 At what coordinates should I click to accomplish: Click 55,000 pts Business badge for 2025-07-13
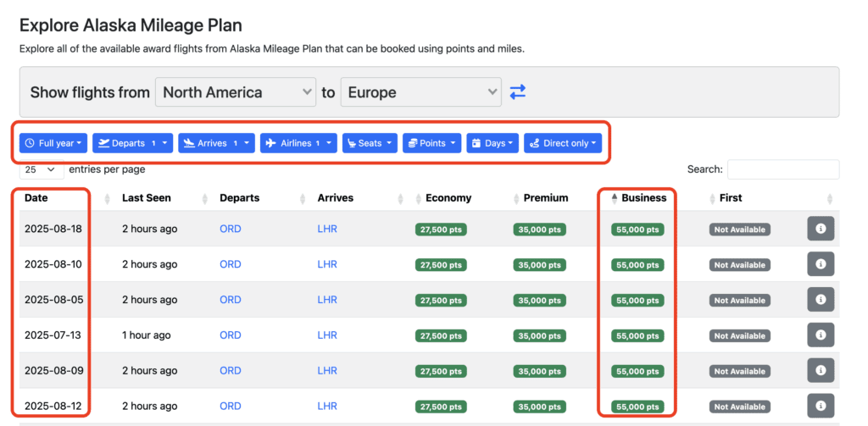637,336
